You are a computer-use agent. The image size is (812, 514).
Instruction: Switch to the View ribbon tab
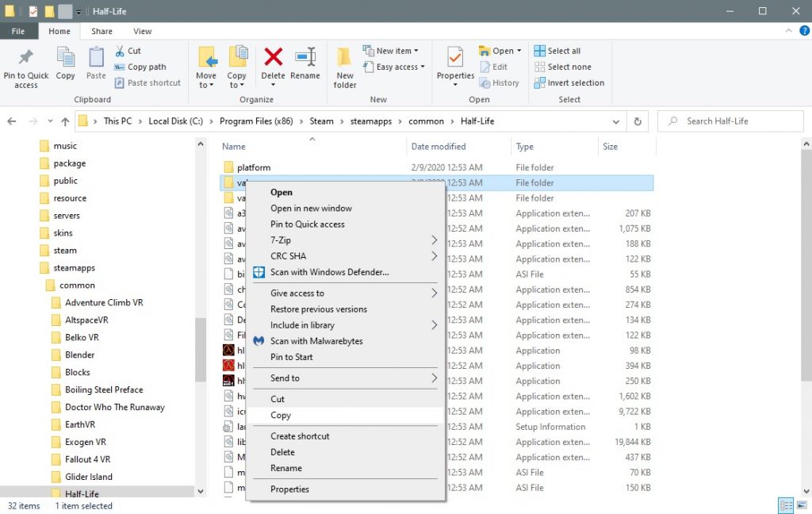143,31
